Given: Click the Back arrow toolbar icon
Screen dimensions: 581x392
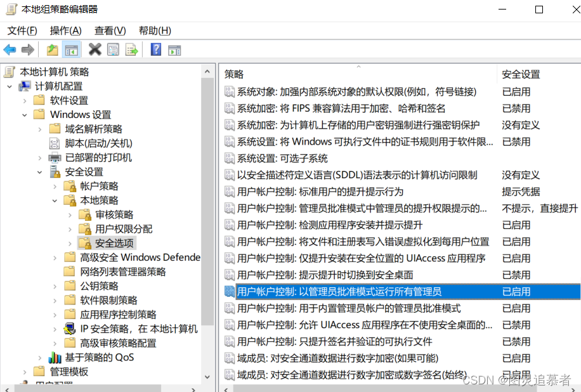Looking at the screenshot, I should coord(10,49).
